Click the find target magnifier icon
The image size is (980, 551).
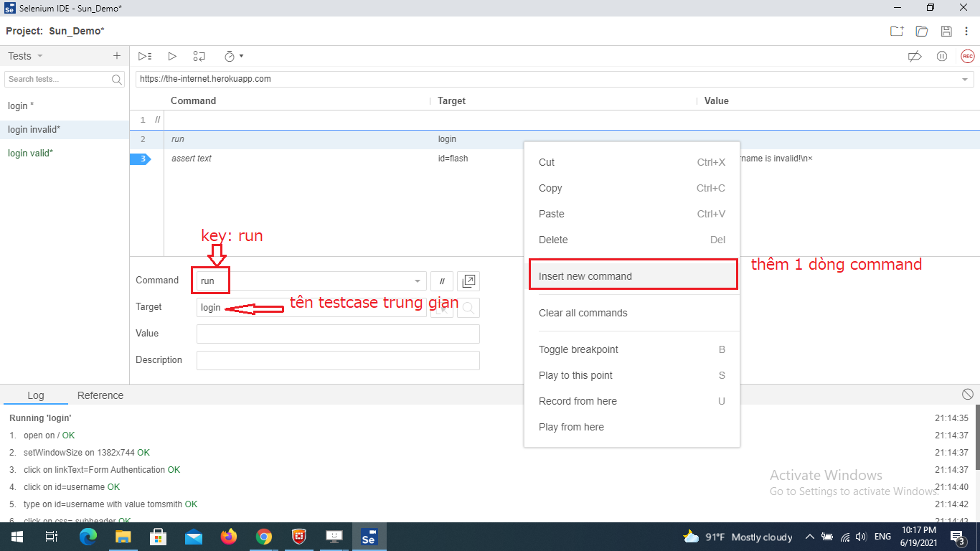(468, 308)
